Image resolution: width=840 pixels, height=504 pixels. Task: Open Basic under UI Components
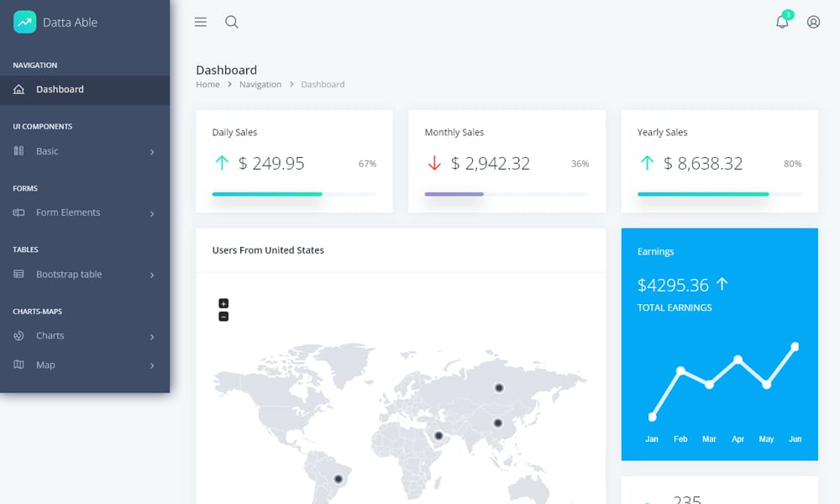point(85,151)
